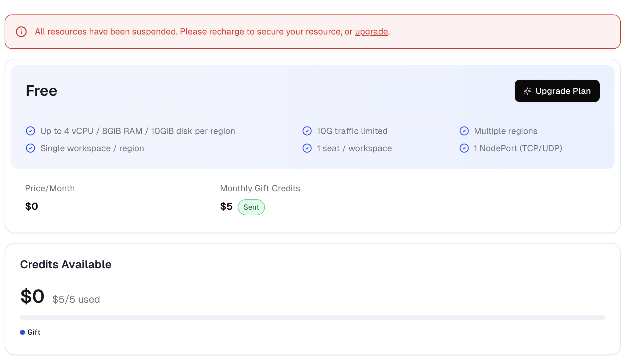Click the Price/Month label

tap(50, 188)
